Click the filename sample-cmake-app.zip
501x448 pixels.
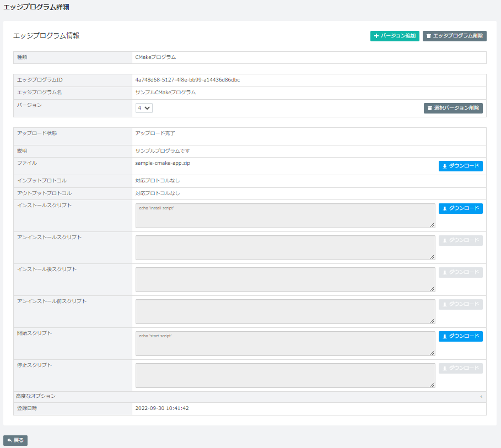(x=163, y=163)
